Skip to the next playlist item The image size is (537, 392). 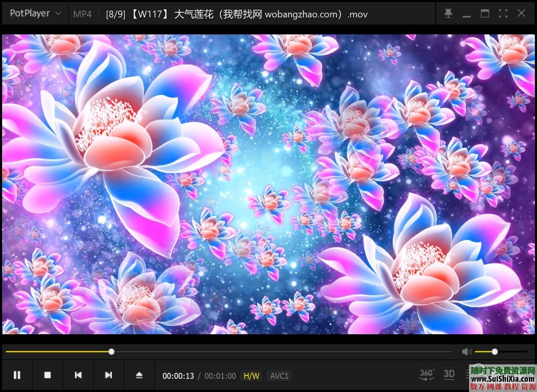tap(108, 375)
